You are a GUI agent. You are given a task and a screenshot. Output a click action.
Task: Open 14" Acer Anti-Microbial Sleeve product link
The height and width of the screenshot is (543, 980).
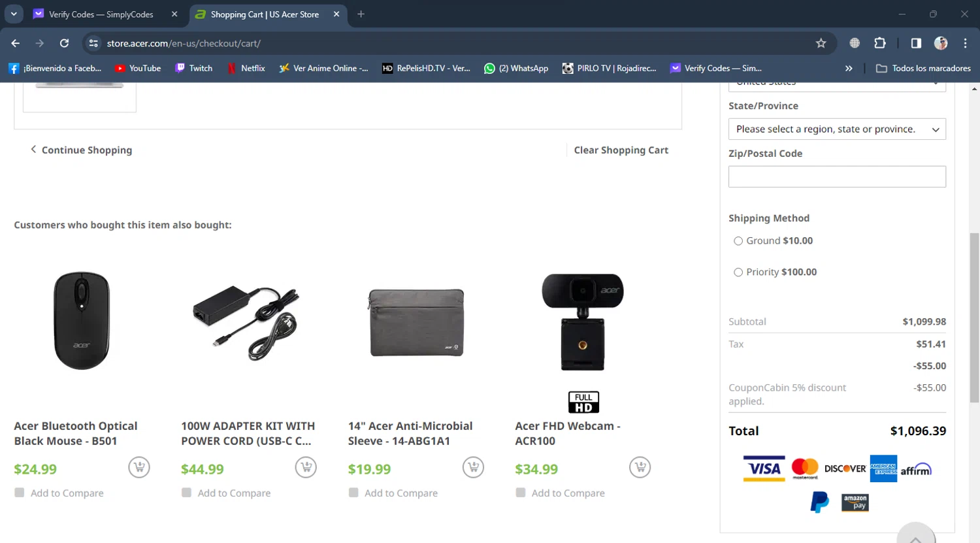point(410,433)
